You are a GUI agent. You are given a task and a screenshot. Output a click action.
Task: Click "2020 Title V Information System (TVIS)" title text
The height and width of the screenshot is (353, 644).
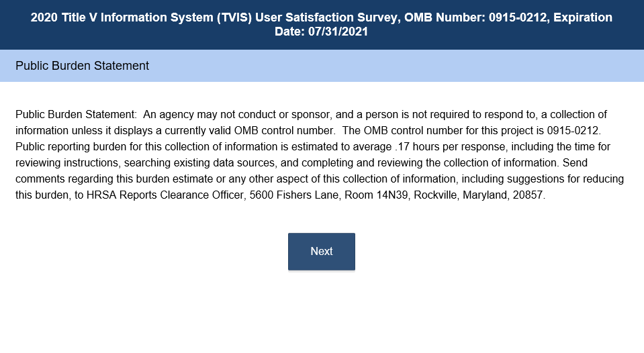141,17
